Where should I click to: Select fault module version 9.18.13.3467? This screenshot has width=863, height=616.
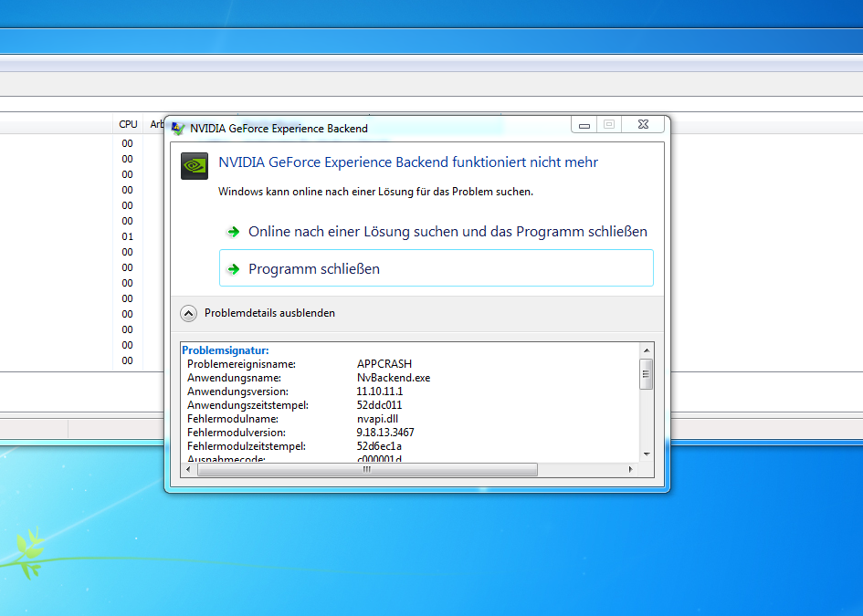coord(385,433)
